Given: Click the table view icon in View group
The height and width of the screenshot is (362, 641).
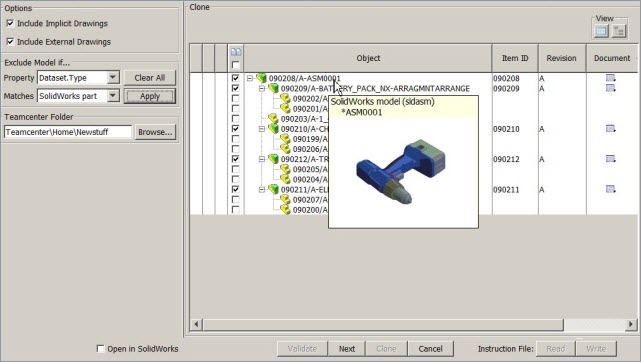Looking at the screenshot, I should point(601,31).
